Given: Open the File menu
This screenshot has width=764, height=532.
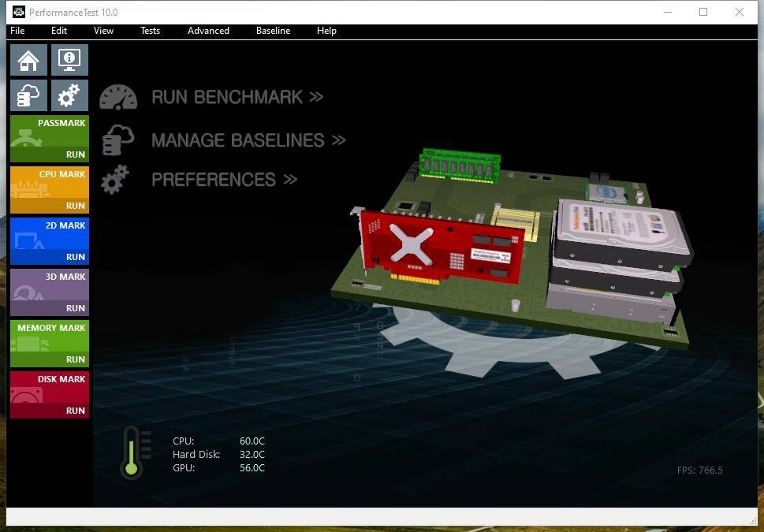Looking at the screenshot, I should [x=17, y=31].
